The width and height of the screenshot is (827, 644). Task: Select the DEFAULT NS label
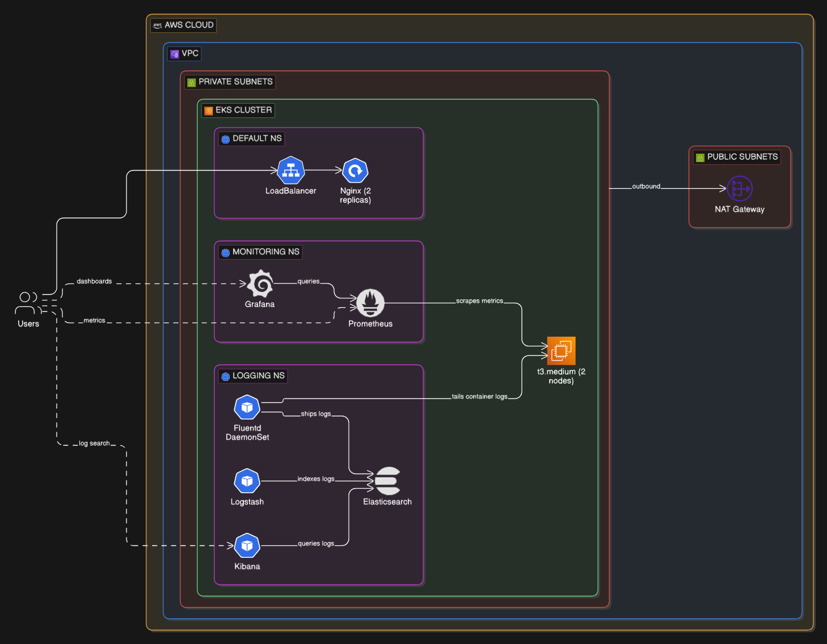click(x=251, y=139)
